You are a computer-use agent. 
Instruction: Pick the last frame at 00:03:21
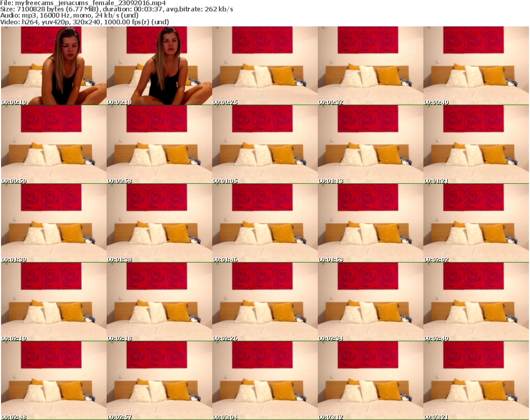coord(476,381)
